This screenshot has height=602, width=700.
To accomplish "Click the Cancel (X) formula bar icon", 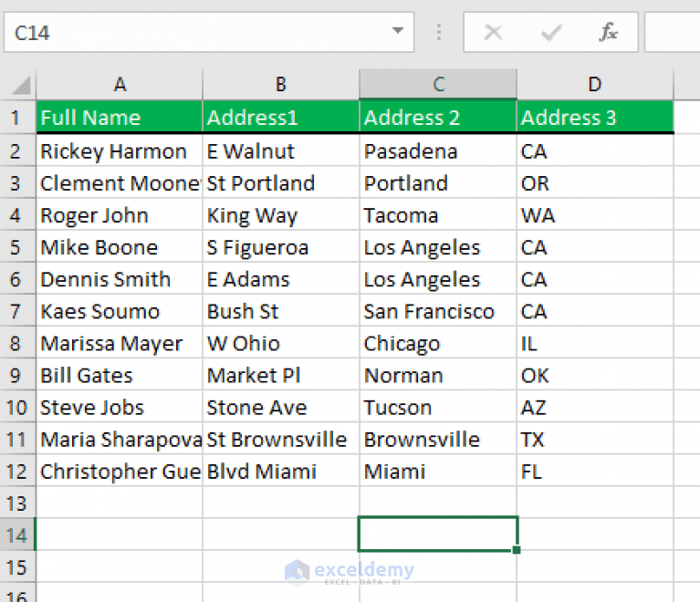I will 493,32.
